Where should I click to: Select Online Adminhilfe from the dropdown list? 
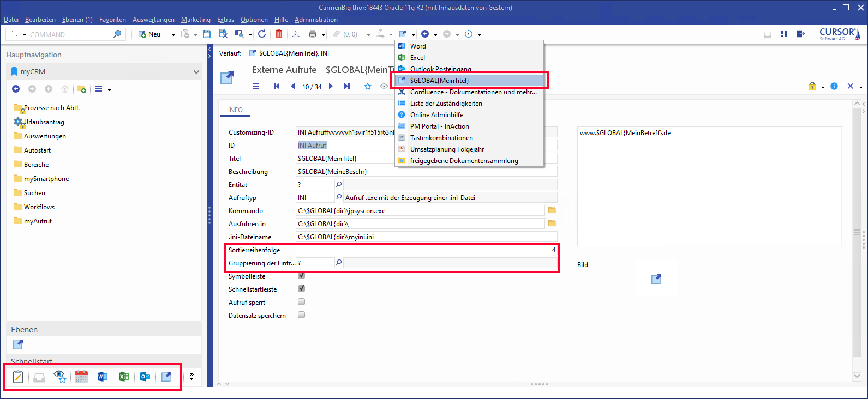[x=436, y=115]
